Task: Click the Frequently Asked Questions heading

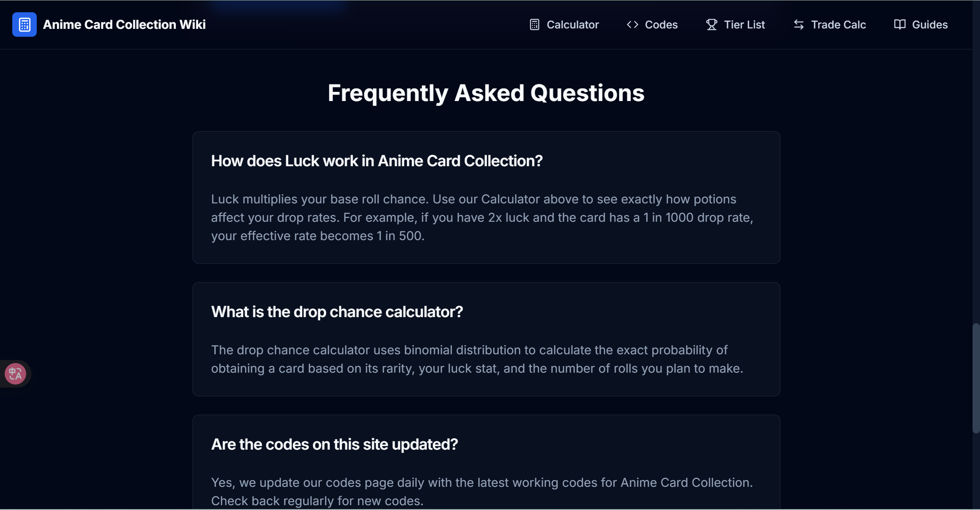Action: pyautogui.click(x=486, y=93)
